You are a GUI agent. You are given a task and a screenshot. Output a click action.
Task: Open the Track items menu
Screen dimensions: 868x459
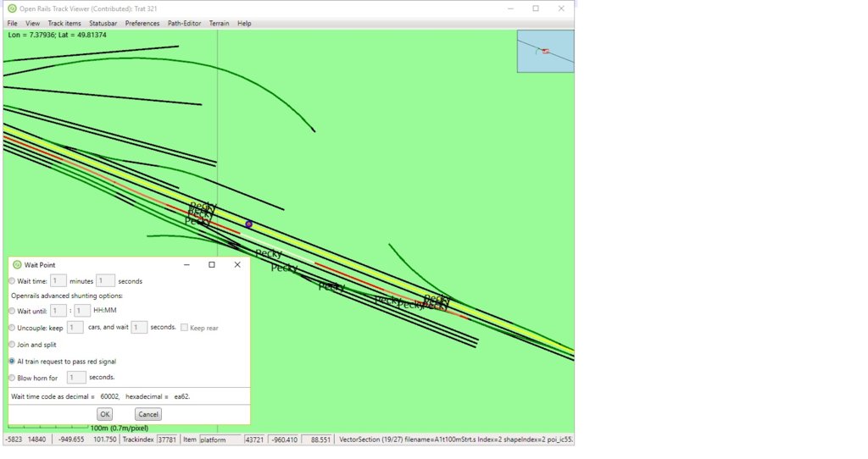pyautogui.click(x=64, y=23)
